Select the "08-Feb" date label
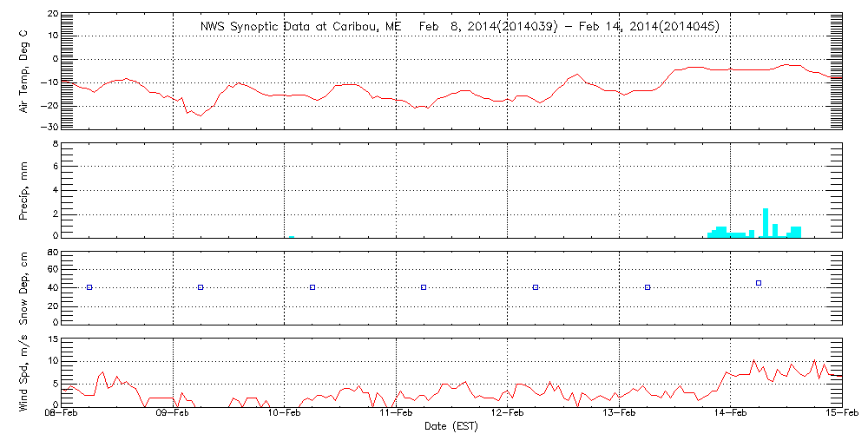868x434 pixels. 61,414
